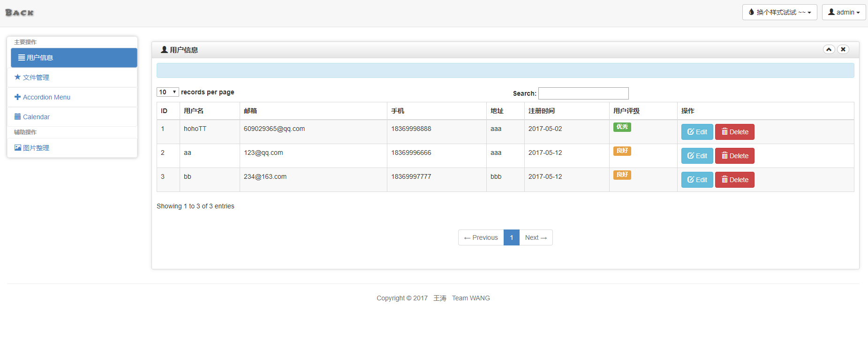The height and width of the screenshot is (344, 868).
Task: Sort by the 邮箱 column header
Action: tap(313, 111)
